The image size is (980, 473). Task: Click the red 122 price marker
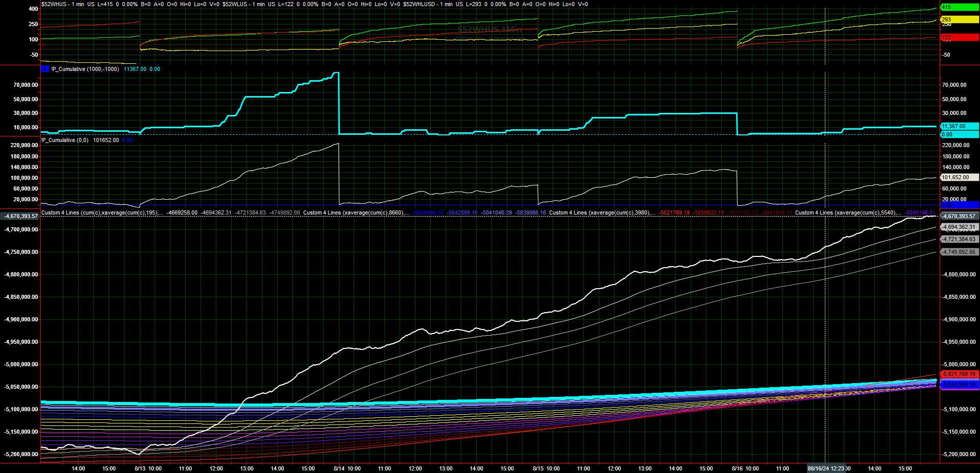[959, 38]
